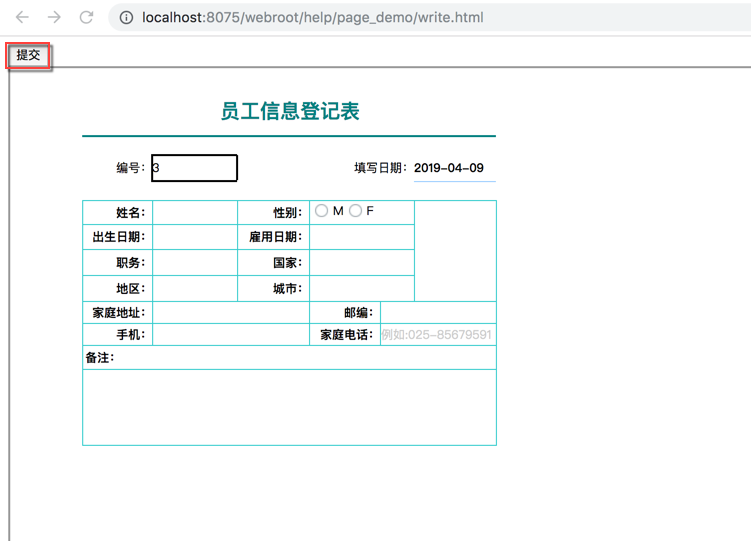Click the 姓名 label

[x=130, y=213]
